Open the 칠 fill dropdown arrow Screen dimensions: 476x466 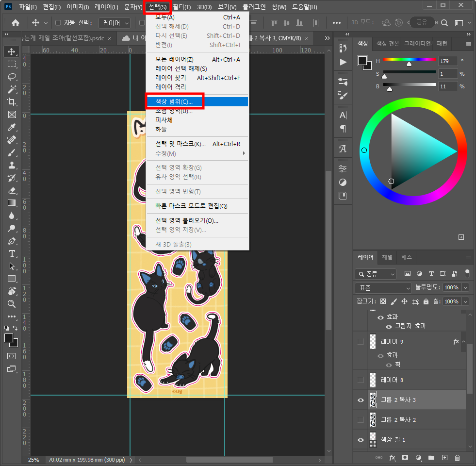click(x=465, y=301)
